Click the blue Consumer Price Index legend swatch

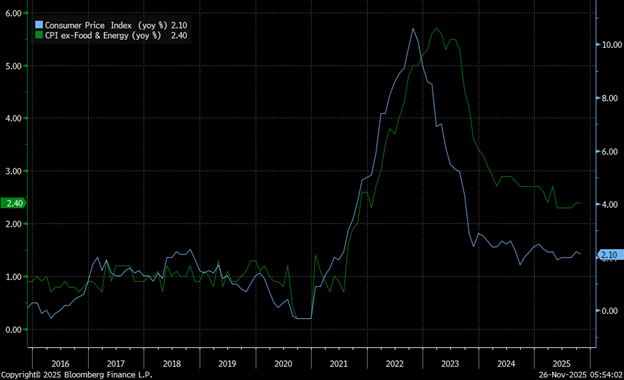(39, 25)
